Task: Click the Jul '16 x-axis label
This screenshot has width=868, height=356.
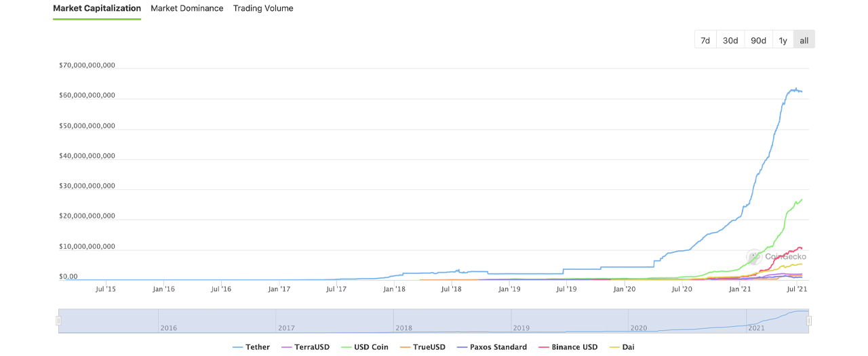Action: point(221,289)
